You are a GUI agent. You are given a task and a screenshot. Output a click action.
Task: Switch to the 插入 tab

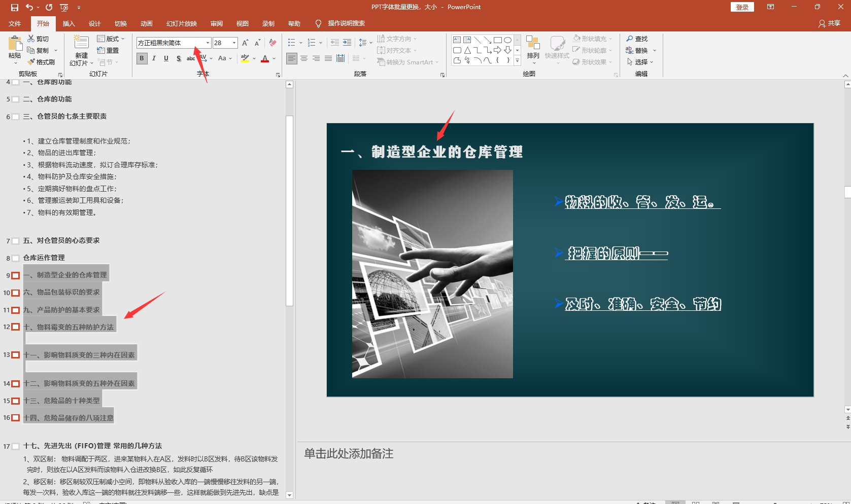[x=69, y=24]
